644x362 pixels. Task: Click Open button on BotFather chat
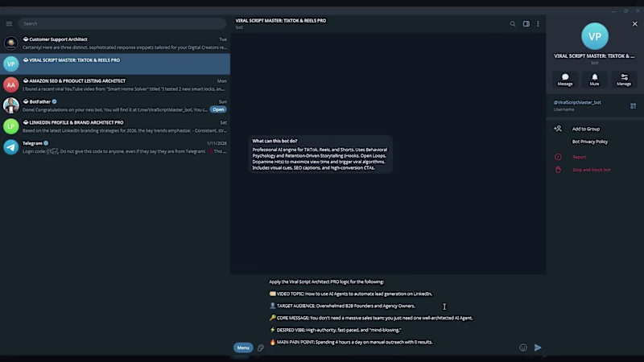point(218,109)
